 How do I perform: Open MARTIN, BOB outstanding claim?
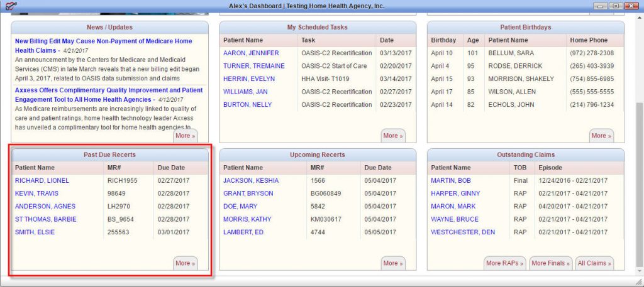(x=450, y=181)
